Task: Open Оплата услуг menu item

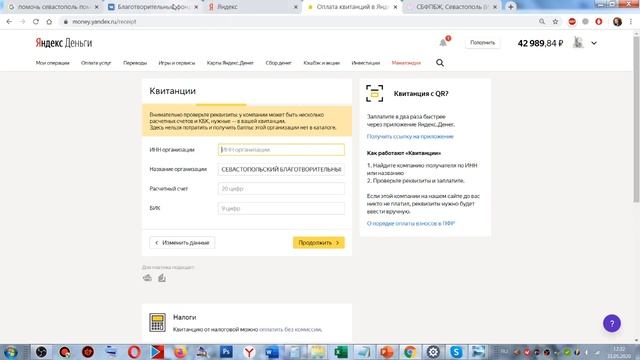Action: pyautogui.click(x=96, y=63)
